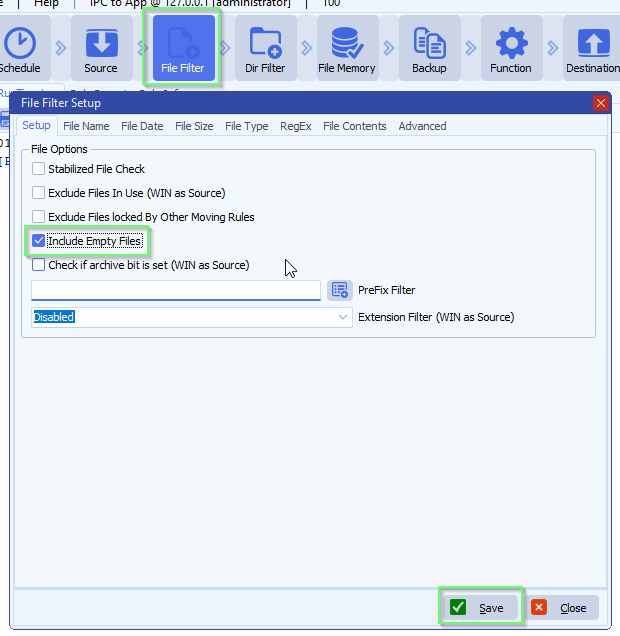Check Exclude Files locked By Other Moving Rules
The image size is (620, 636).
click(39, 217)
